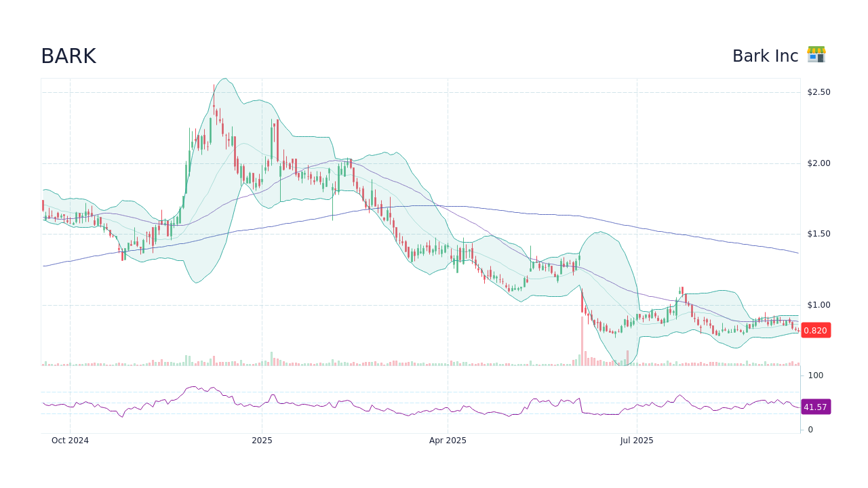The width and height of the screenshot is (868, 488).
Task: Click the purple 41.57 indicator badge
Action: point(815,407)
